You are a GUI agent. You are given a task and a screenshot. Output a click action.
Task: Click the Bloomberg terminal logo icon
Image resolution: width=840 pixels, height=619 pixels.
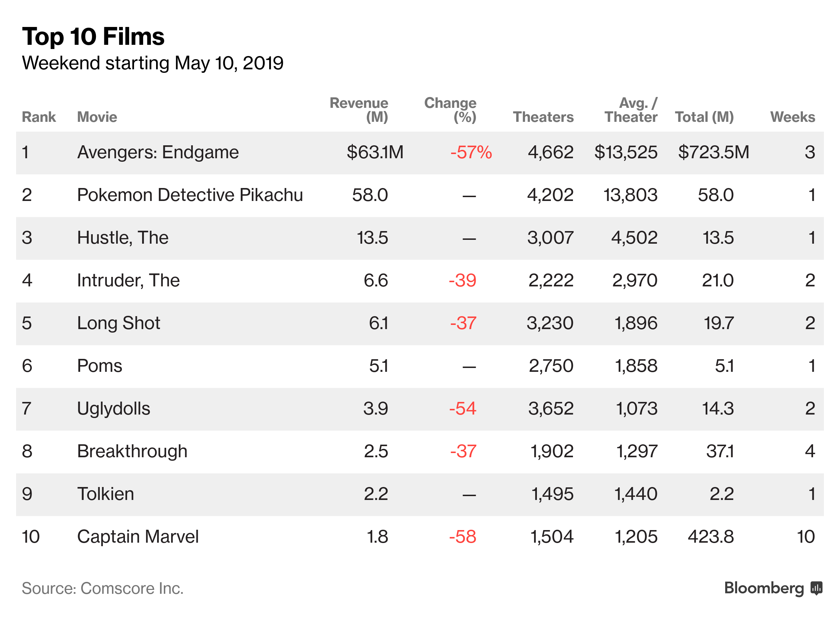[x=816, y=588]
